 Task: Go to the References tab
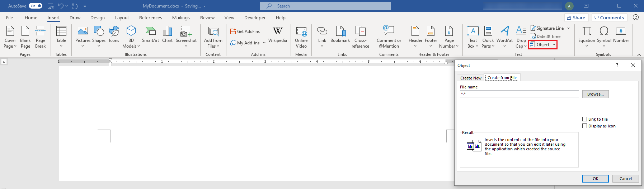click(151, 18)
